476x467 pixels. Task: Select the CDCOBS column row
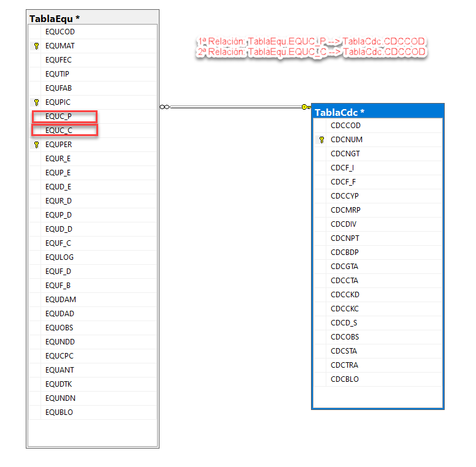pyautogui.click(x=378, y=337)
